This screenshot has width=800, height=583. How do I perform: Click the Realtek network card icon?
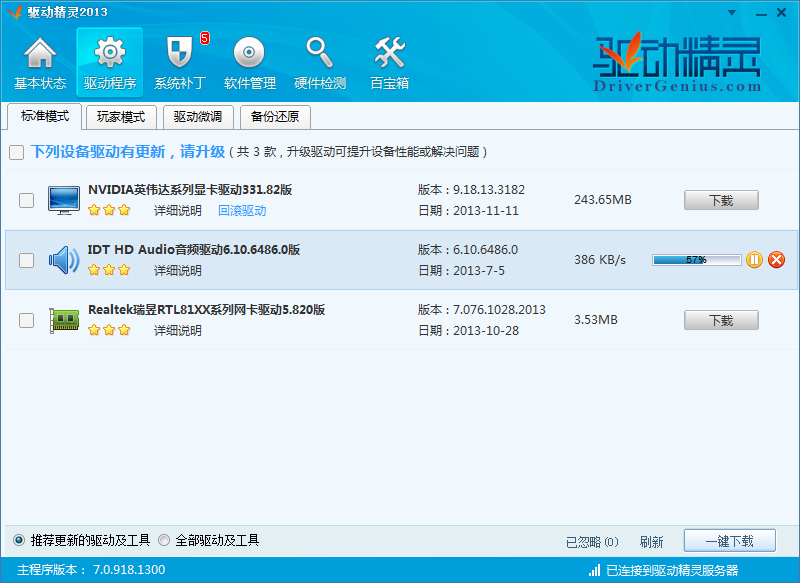(x=64, y=320)
